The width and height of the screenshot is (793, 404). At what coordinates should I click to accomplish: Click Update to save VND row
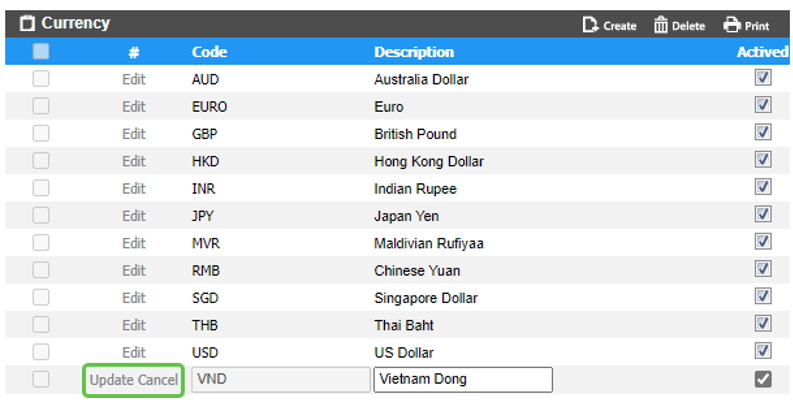click(112, 380)
